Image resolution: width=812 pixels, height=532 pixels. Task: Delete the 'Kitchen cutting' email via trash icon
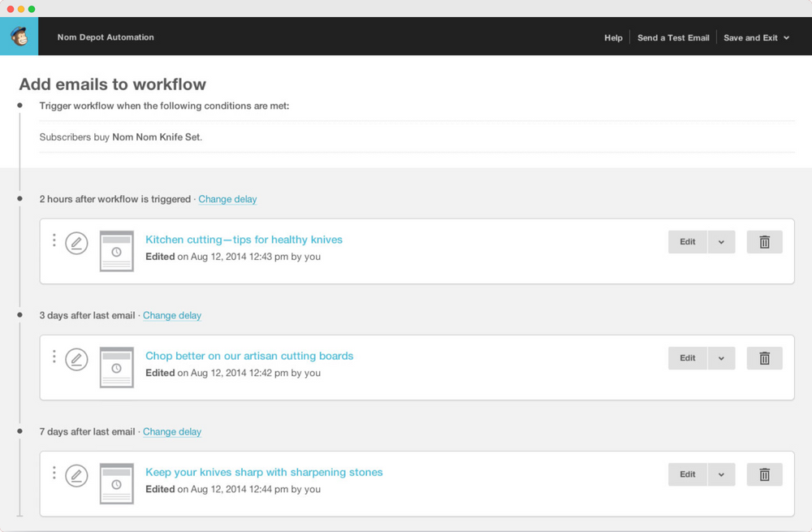pyautogui.click(x=764, y=241)
